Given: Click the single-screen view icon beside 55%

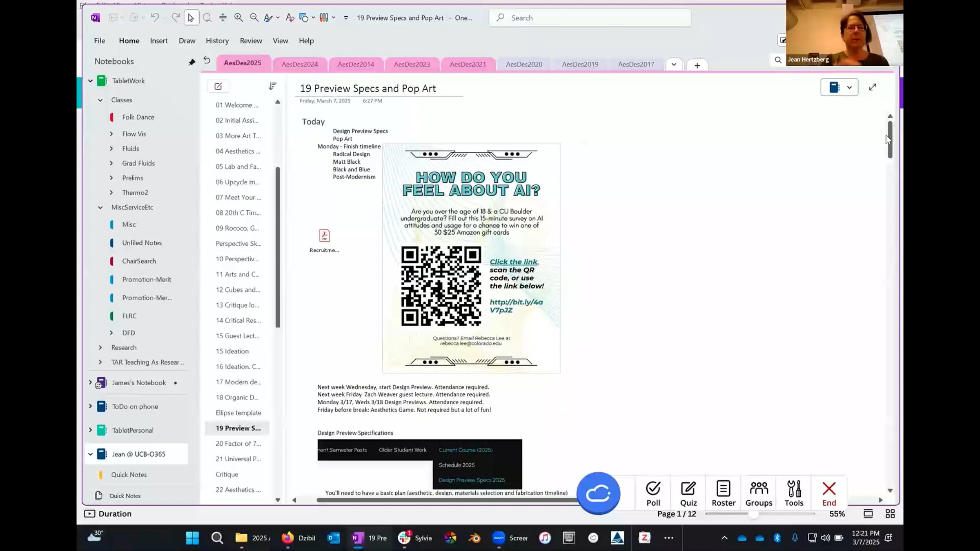Looking at the screenshot, I should pyautogui.click(x=868, y=513).
